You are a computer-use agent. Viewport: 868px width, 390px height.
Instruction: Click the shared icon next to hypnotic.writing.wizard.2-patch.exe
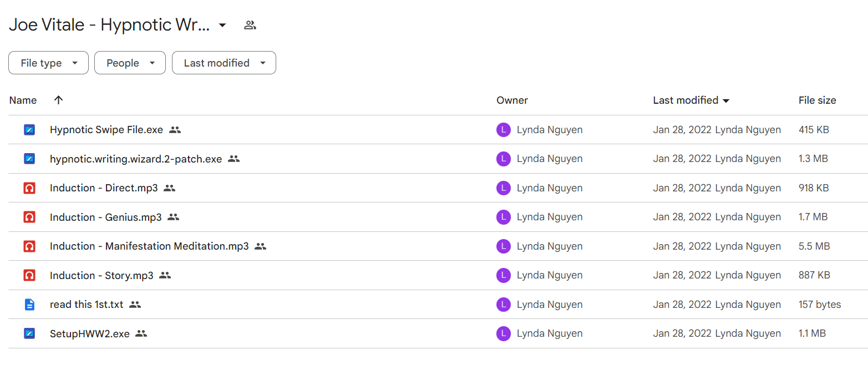[x=234, y=159]
